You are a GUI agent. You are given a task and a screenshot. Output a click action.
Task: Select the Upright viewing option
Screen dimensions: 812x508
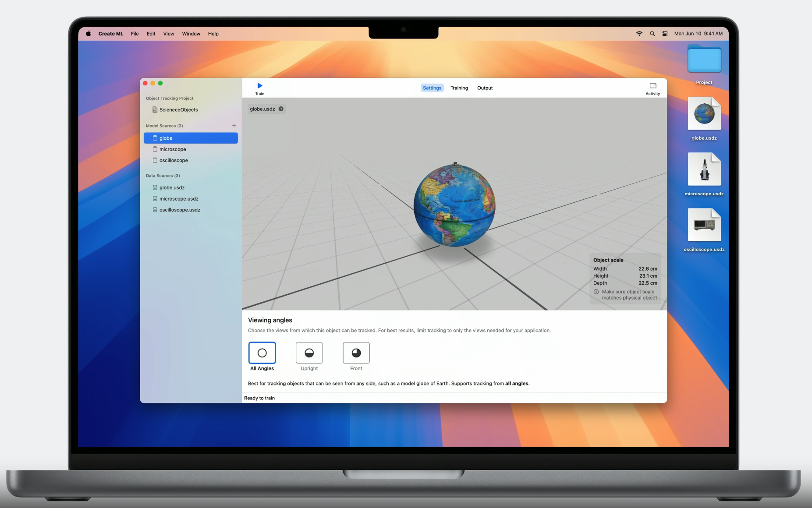pyautogui.click(x=309, y=353)
